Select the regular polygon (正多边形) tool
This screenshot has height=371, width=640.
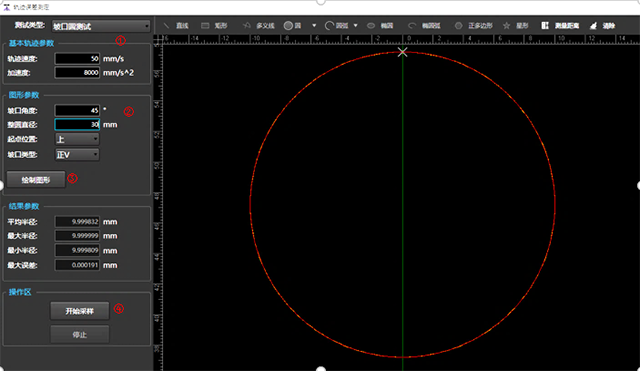pos(474,26)
